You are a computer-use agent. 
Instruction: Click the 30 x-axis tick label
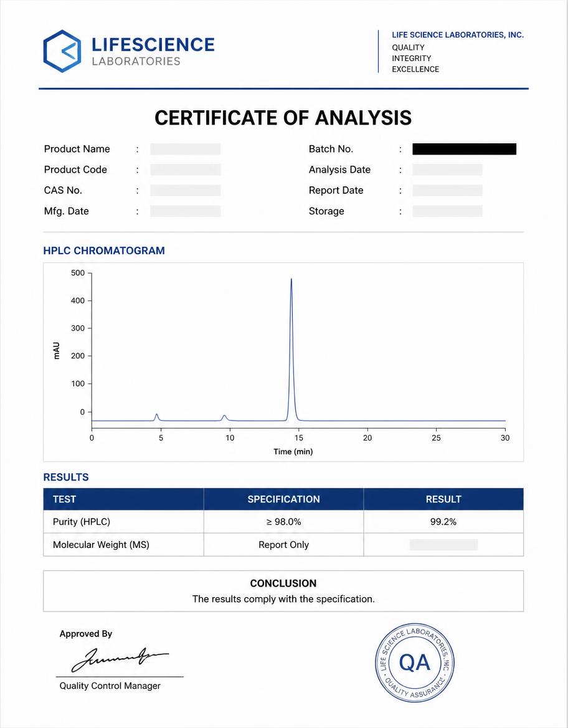pos(505,438)
